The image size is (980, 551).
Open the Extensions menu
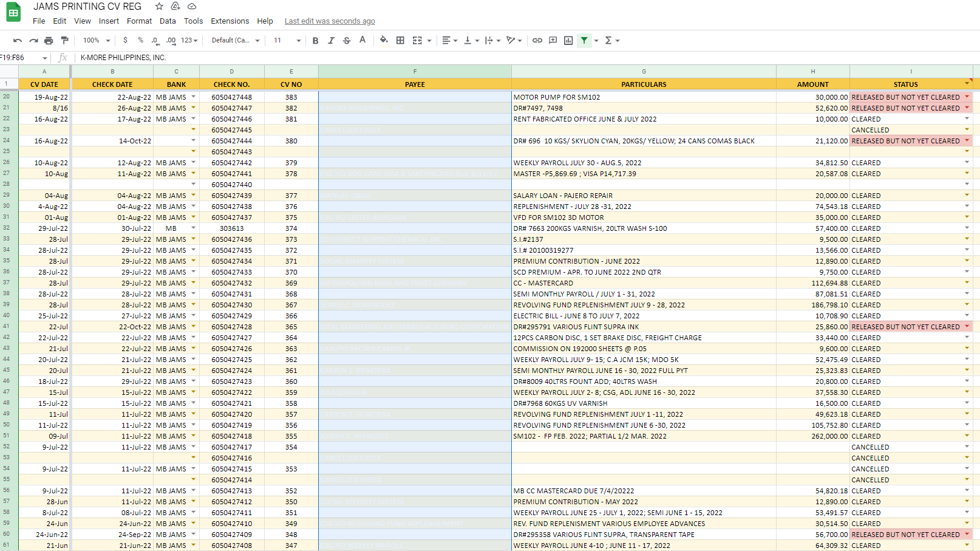(230, 21)
